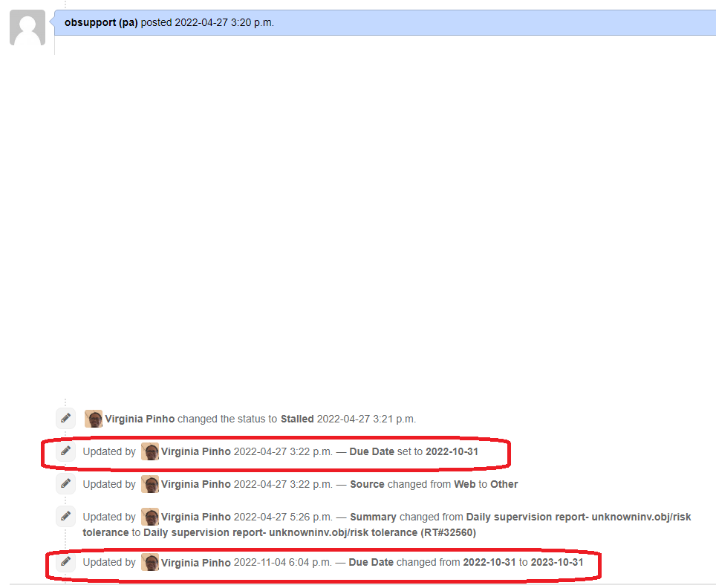Open Virginia Pinho name in Stalled status entry

[x=140, y=419]
